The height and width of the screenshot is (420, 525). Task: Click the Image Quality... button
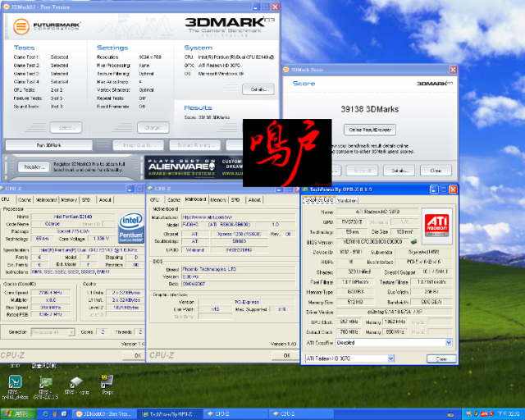[139, 145]
